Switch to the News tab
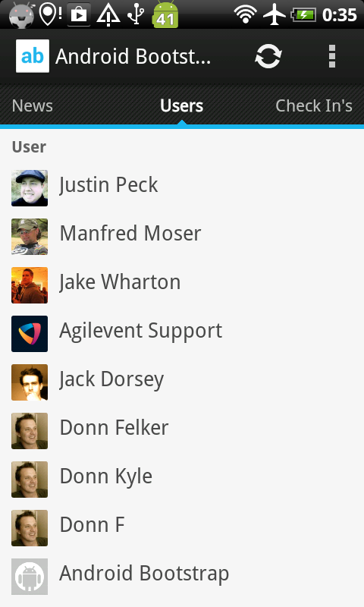 [33, 105]
